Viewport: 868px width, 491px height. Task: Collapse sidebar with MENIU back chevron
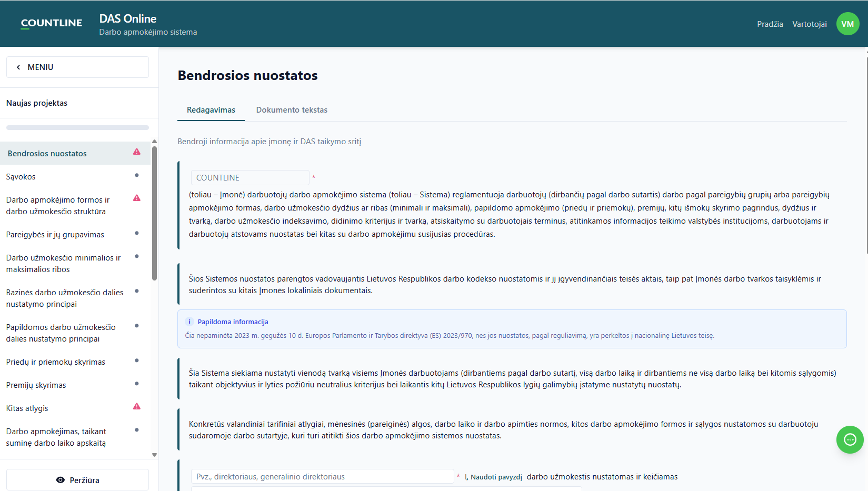(x=18, y=67)
